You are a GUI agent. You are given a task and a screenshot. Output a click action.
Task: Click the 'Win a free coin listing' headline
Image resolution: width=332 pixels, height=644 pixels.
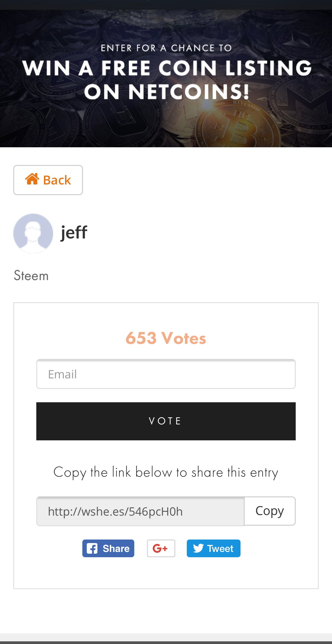coord(167,68)
